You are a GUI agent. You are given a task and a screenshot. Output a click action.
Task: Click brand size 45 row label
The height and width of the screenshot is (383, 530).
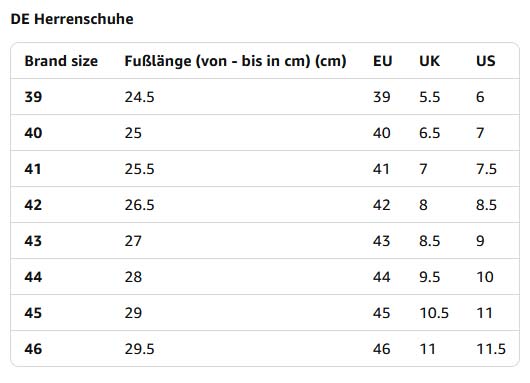click(33, 313)
